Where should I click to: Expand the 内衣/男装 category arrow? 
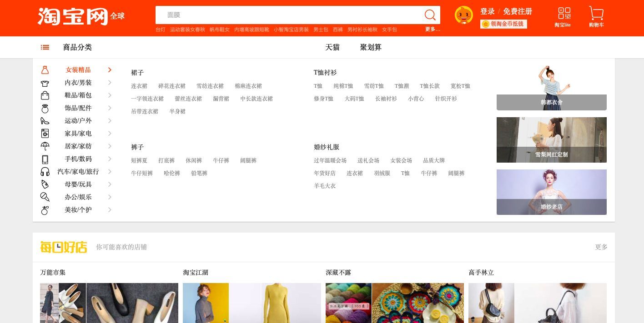(110, 82)
